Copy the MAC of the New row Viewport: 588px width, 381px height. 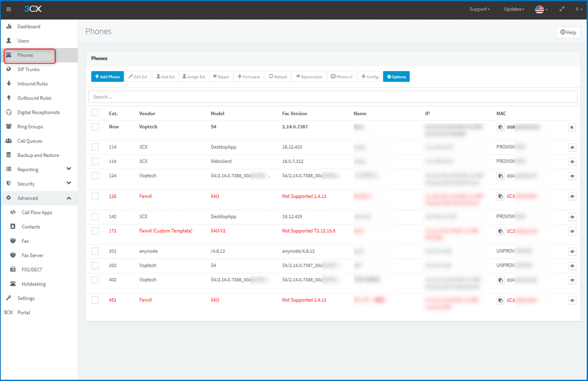pos(500,127)
